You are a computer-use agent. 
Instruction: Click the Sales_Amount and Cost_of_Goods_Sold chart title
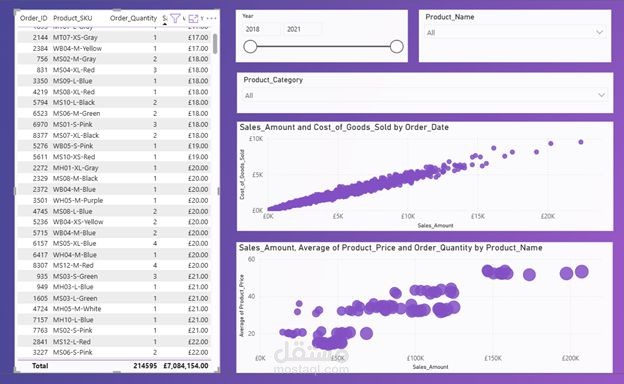344,127
